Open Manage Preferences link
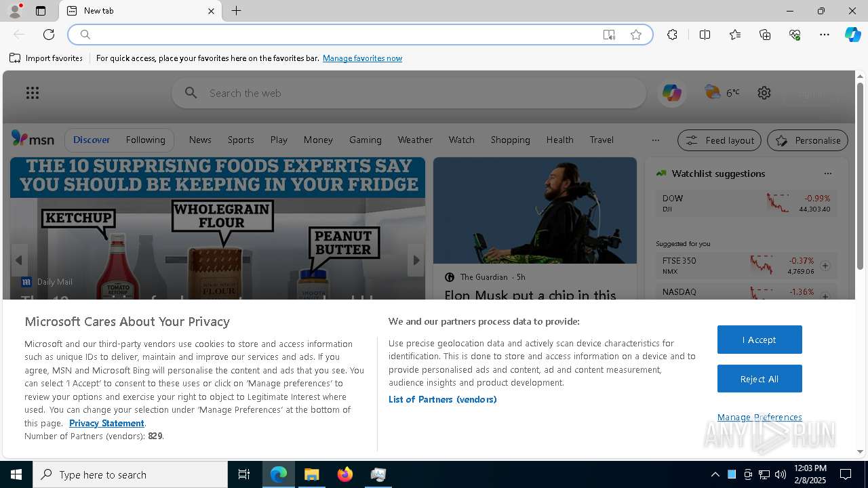 [759, 417]
